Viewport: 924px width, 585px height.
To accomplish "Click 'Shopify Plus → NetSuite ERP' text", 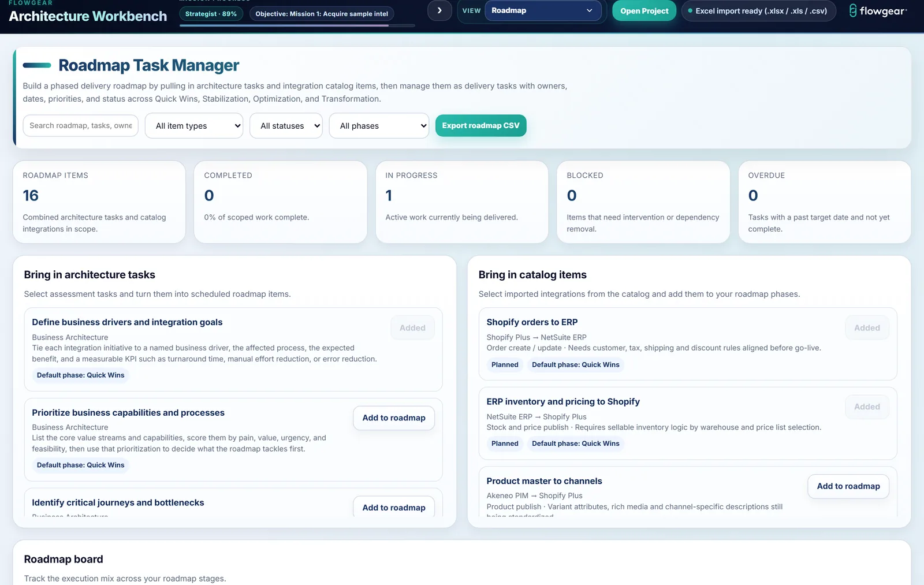I will (x=536, y=337).
